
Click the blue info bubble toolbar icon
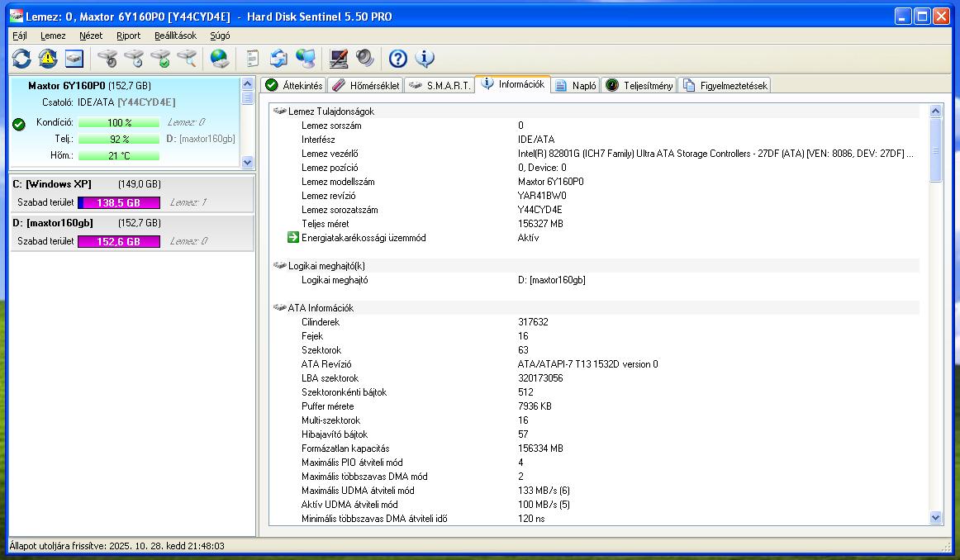point(425,59)
